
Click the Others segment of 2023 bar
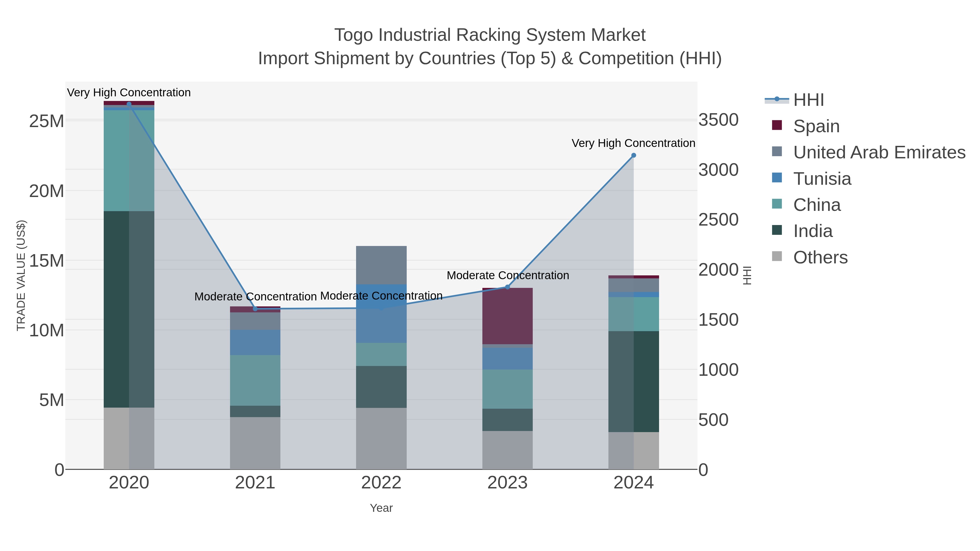(507, 450)
